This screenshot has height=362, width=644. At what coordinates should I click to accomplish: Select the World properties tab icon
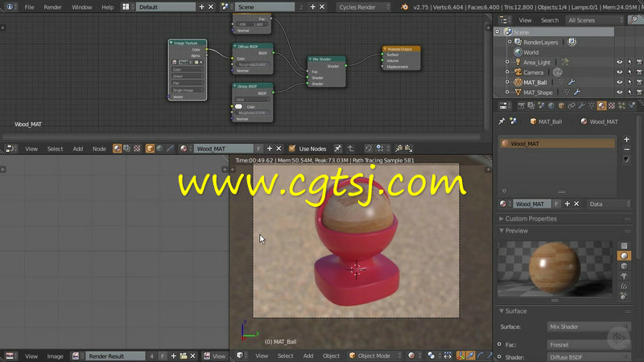pos(551,106)
